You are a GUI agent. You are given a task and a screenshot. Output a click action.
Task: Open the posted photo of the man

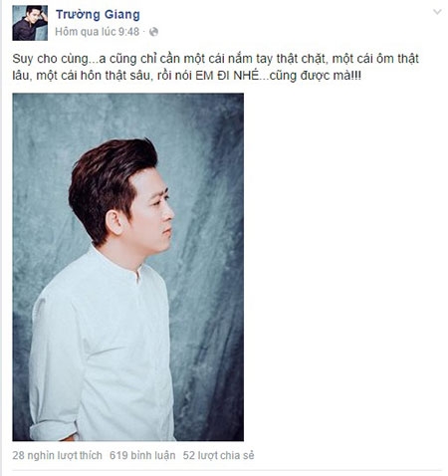coord(128,267)
